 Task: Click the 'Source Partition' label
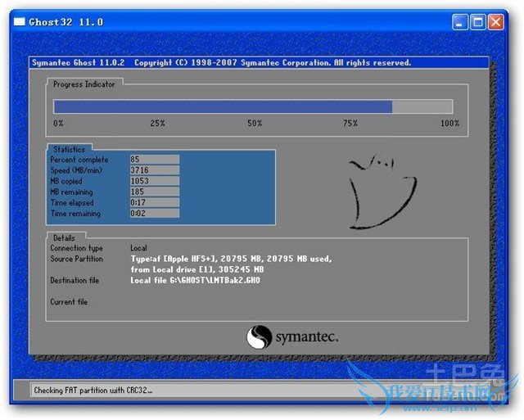click(76, 259)
